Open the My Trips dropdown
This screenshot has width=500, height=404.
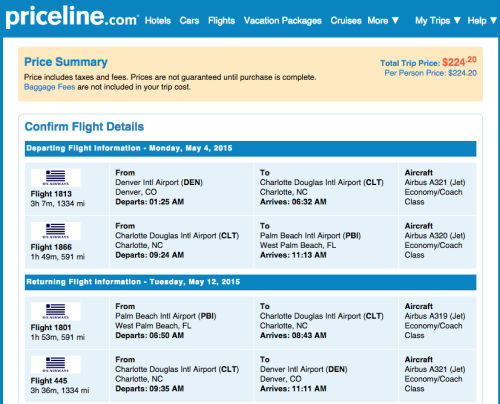click(438, 21)
